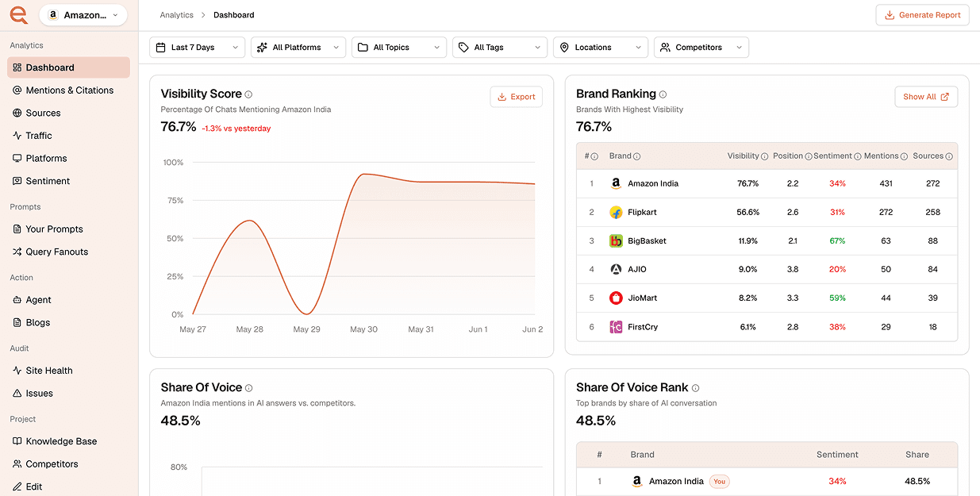
Task: Export the Visibility Score chart
Action: [x=517, y=97]
